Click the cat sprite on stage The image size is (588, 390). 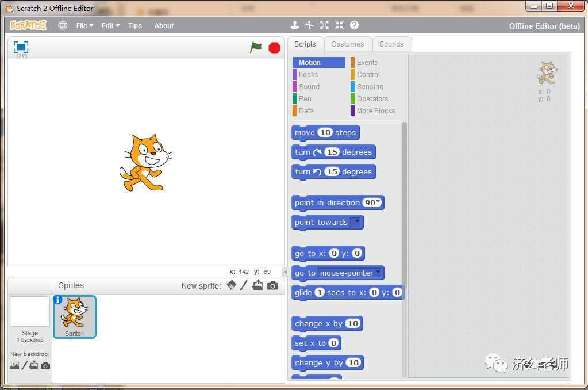pos(145,163)
